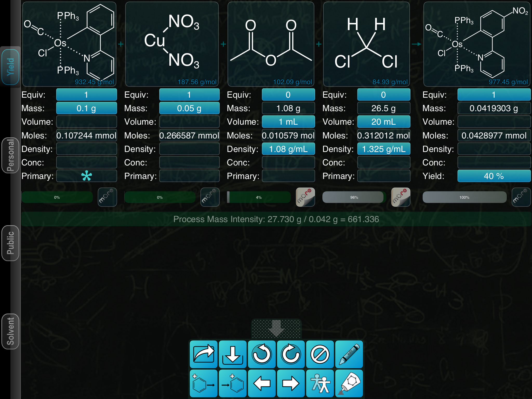The width and height of the screenshot is (532, 399).
Task: Click the glue tube structure icon
Action: pyautogui.click(x=349, y=384)
